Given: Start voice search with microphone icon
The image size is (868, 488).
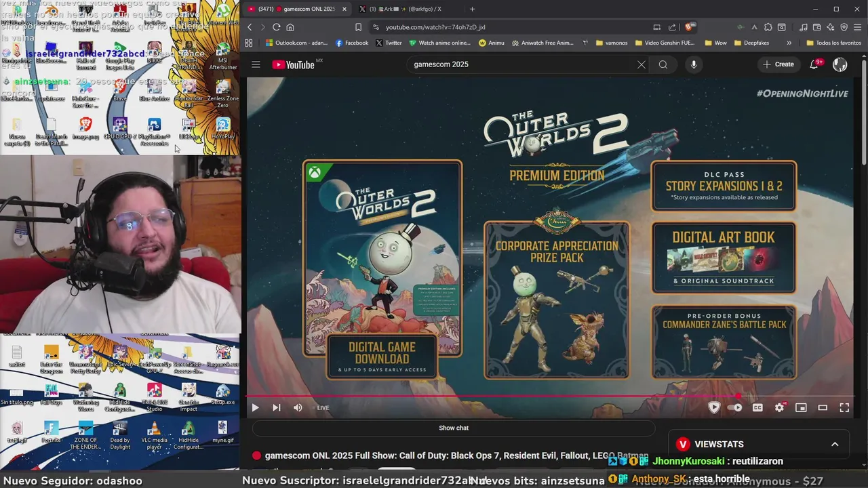Looking at the screenshot, I should tap(693, 64).
